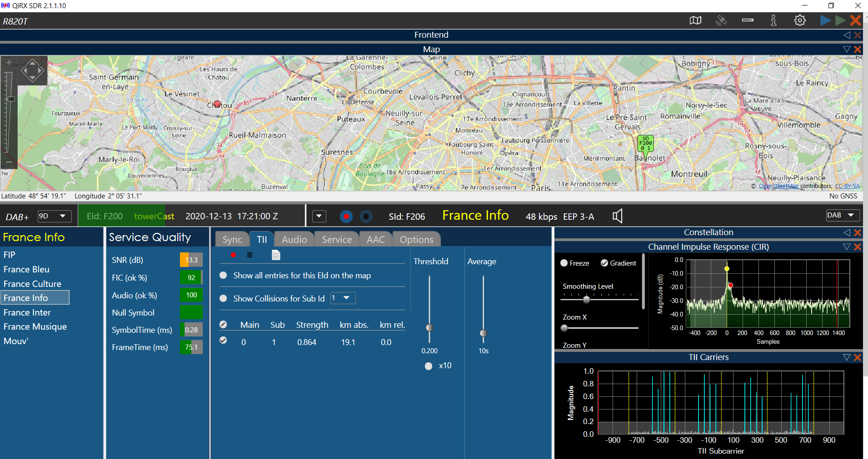
Task: Open the map view icon in the toolbar
Action: [x=695, y=20]
